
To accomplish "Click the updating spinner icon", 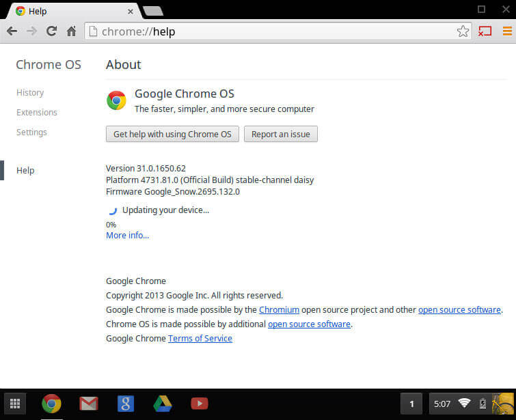I will click(x=113, y=210).
